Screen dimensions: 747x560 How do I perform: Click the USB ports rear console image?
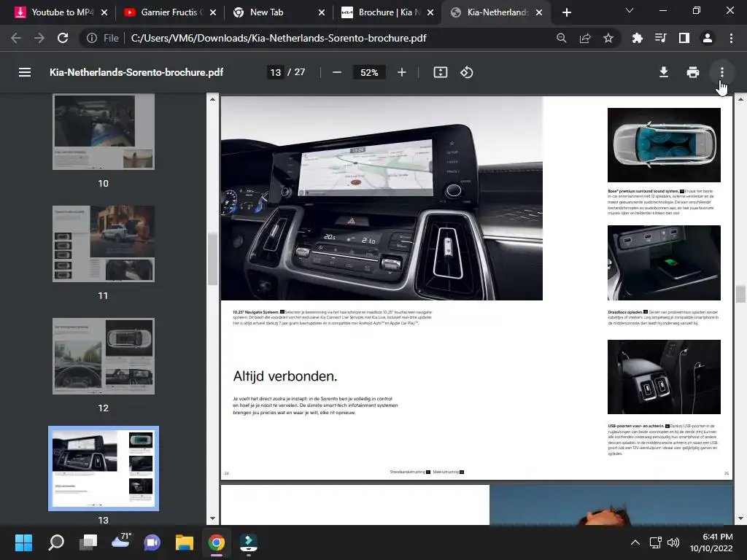pyautogui.click(x=664, y=377)
